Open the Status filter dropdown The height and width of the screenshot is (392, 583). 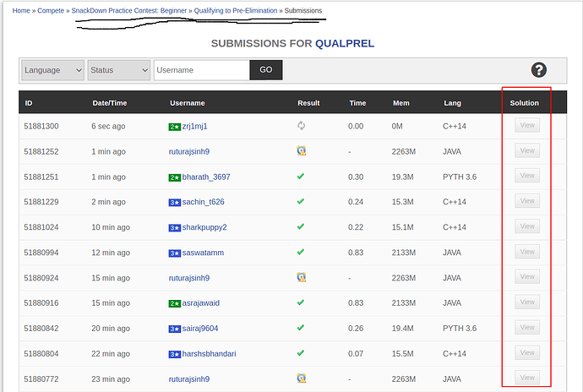click(119, 70)
